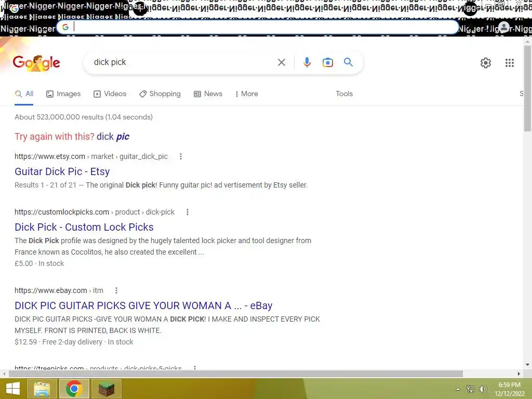Click the customlockpicks.com breadcrumb URL
Screen dimensions: 532x399
(x=95, y=212)
